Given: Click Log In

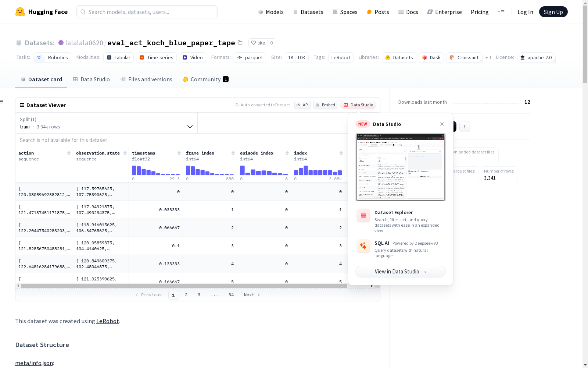Looking at the screenshot, I should (x=525, y=12).
